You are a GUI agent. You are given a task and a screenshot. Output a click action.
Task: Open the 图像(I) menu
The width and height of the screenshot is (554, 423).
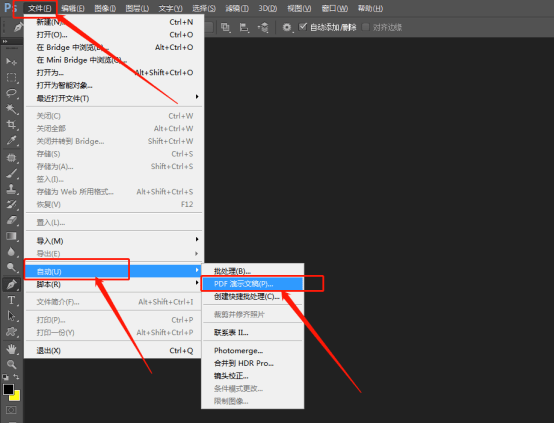[105, 8]
